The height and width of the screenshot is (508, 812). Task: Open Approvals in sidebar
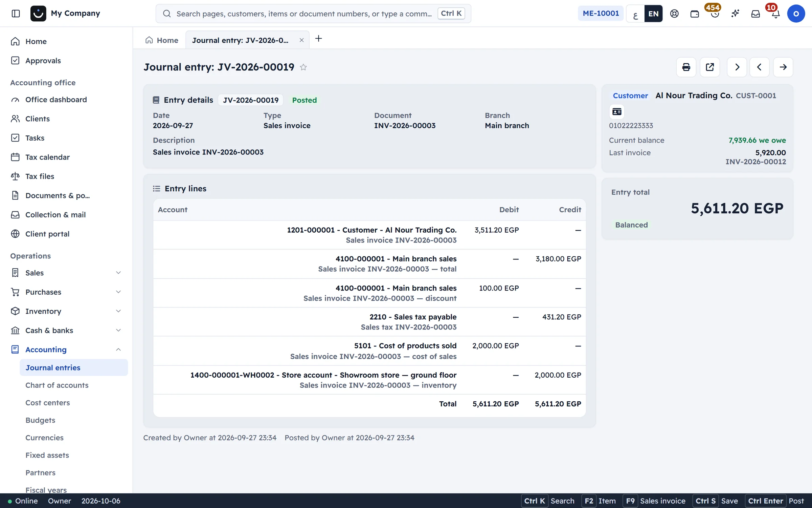click(43, 61)
